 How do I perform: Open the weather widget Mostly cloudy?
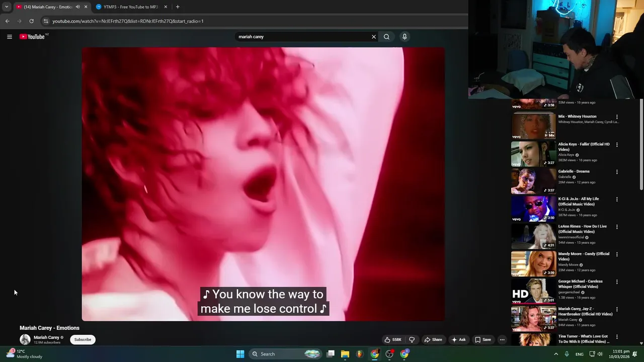pos(25,354)
